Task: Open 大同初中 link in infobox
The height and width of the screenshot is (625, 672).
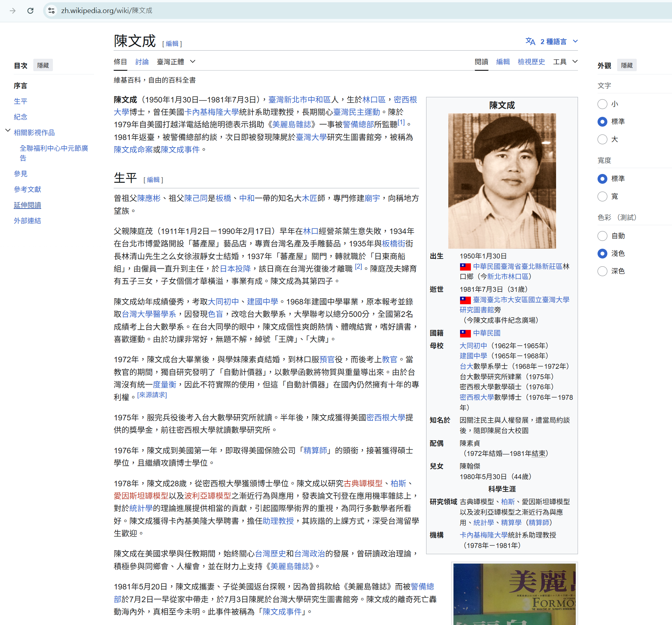Action: (473, 346)
